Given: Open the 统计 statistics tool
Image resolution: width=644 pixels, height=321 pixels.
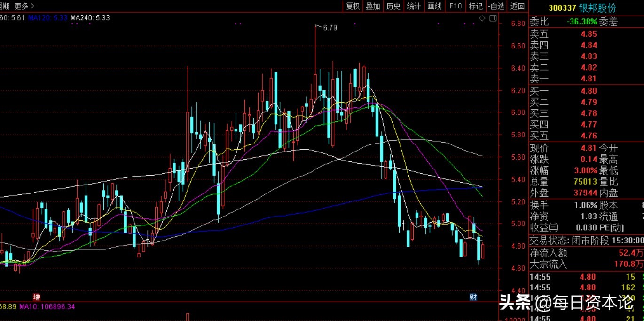Looking at the screenshot, I should [x=414, y=6].
